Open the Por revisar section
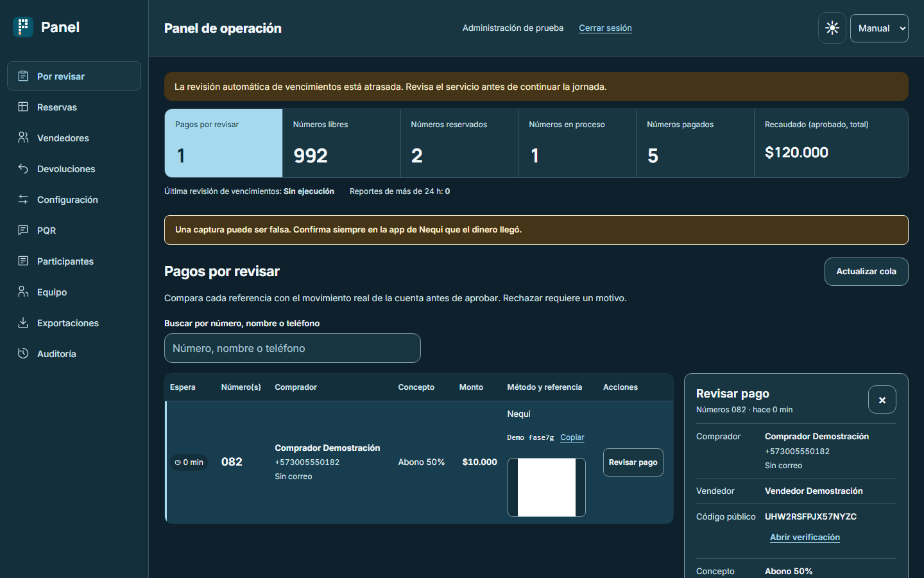Image resolution: width=924 pixels, height=578 pixels. tap(74, 76)
